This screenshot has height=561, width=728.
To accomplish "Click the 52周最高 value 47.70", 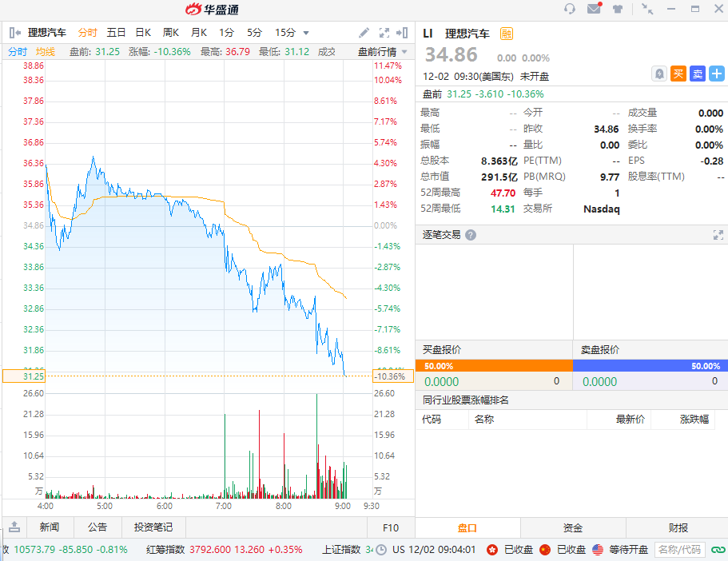I will (503, 193).
